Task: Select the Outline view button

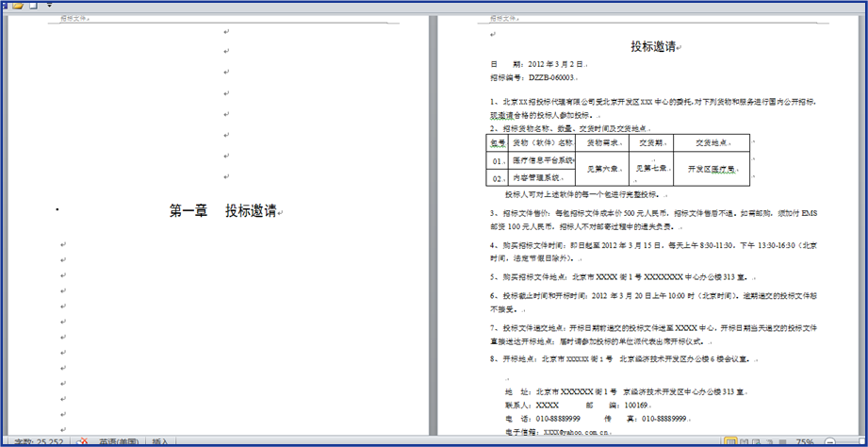Action: (769, 442)
